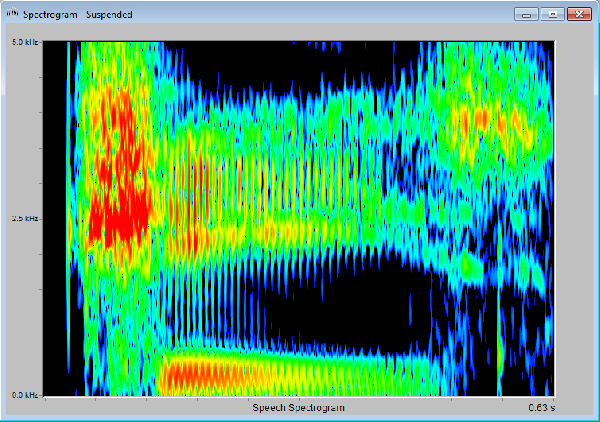600x422 pixels.
Task: Click the 5.0 kHz axis label
Action: click(x=24, y=43)
